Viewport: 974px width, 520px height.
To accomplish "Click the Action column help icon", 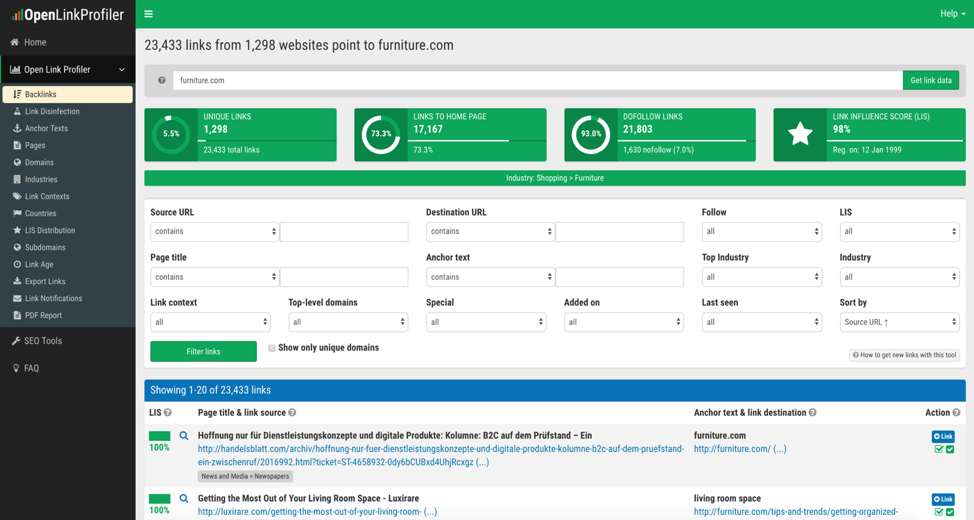I will (x=956, y=413).
